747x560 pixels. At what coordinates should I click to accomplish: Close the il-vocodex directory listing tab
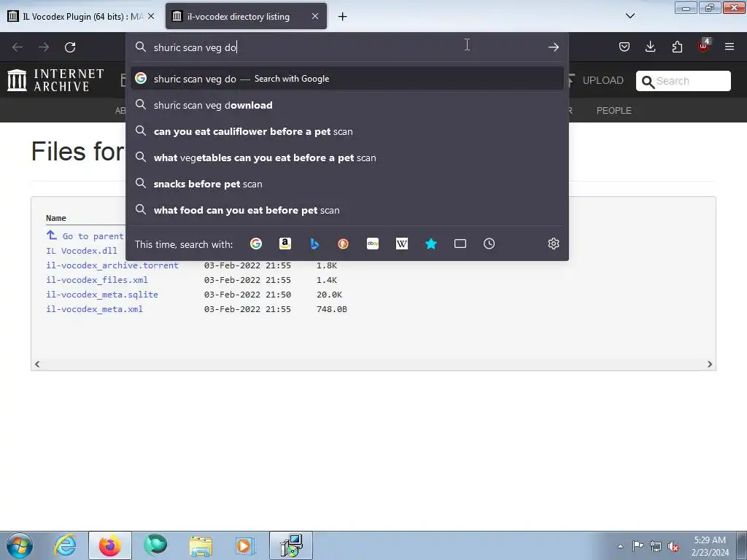(315, 16)
